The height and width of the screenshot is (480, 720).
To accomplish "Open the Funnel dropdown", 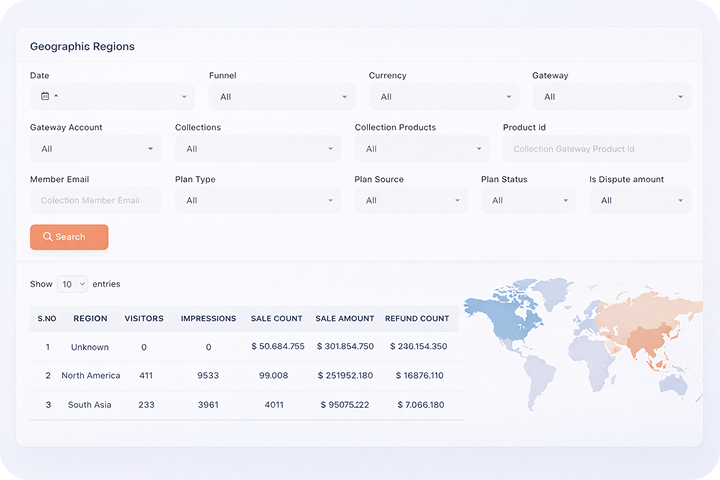I will (x=281, y=97).
